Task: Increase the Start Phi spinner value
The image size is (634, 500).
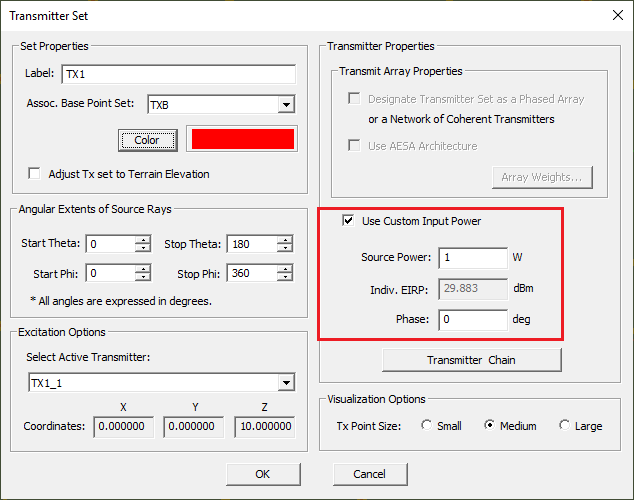Action: coord(143,268)
